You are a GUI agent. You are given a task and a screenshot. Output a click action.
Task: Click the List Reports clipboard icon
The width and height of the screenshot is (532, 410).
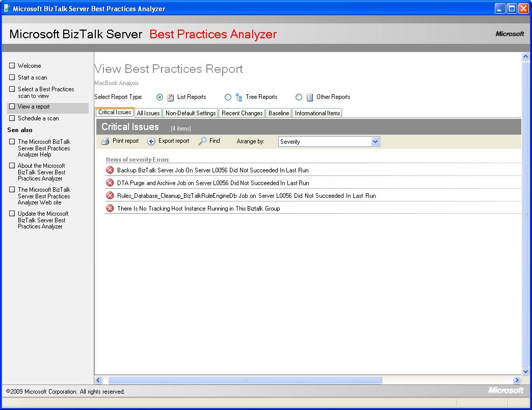tap(170, 97)
